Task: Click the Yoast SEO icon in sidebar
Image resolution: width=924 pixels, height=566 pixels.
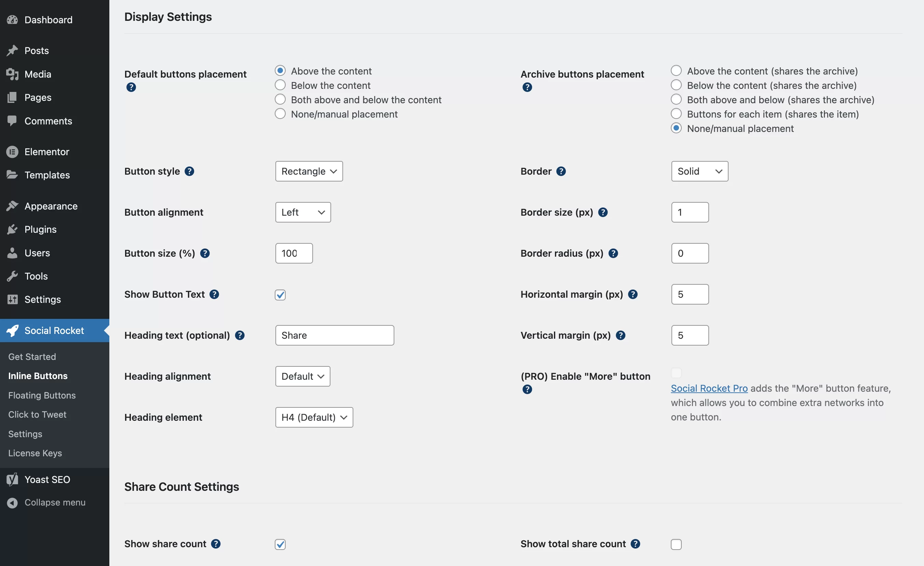Action: [12, 479]
